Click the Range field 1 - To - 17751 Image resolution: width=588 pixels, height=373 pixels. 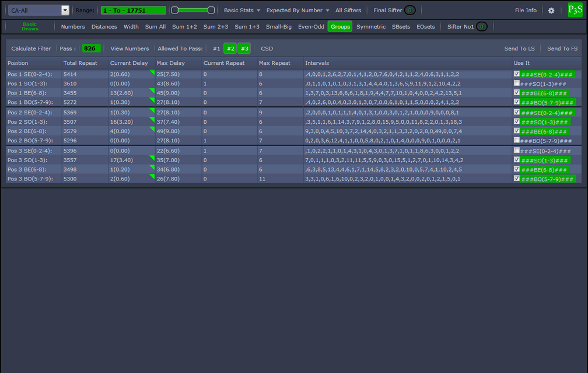coord(133,11)
